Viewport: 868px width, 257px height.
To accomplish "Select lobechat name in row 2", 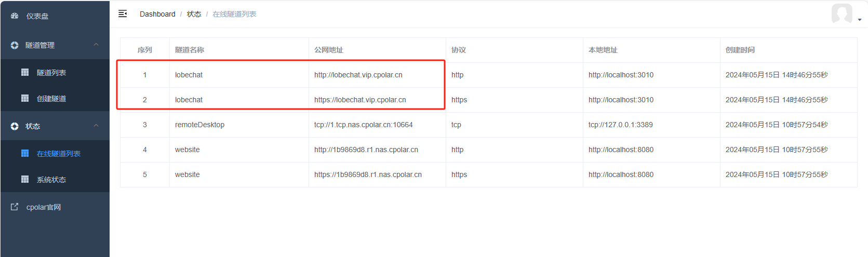I will [189, 100].
